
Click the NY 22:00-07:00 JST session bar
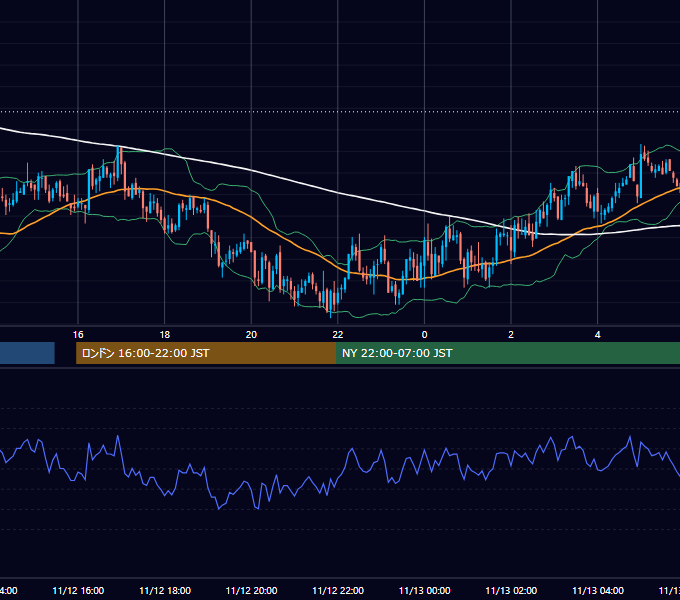[x=508, y=353]
